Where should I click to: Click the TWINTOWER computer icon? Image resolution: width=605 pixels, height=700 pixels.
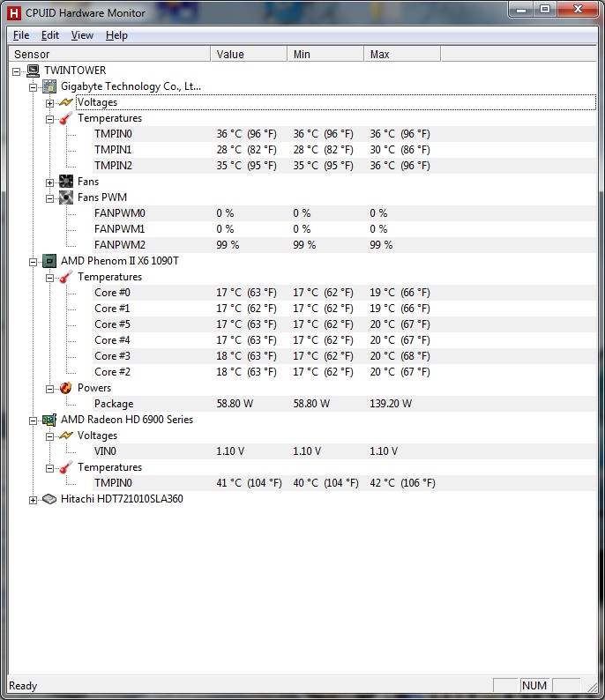(33, 71)
